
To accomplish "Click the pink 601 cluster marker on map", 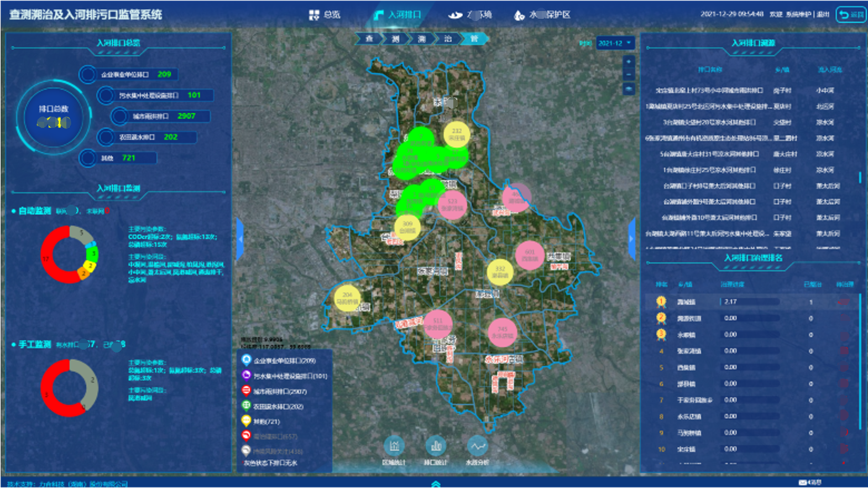I will [x=529, y=255].
